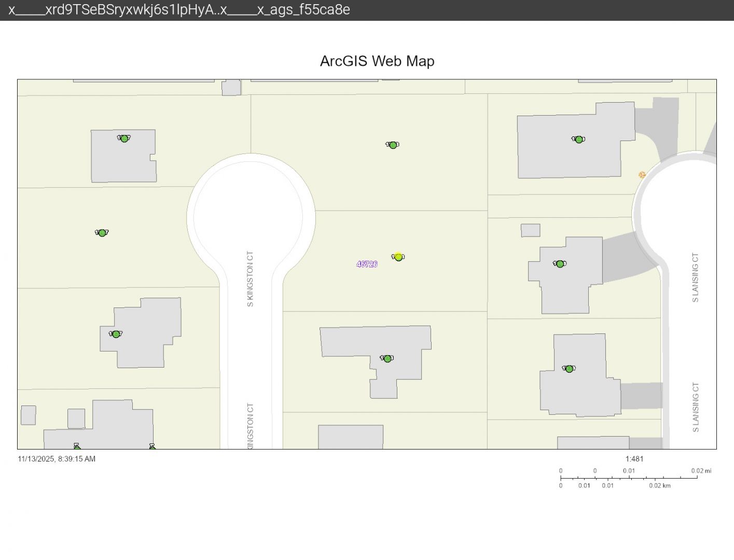Viewport: 734px width, 560px height.
Task: Click the ArcGIS Web Map title
Action: point(377,61)
